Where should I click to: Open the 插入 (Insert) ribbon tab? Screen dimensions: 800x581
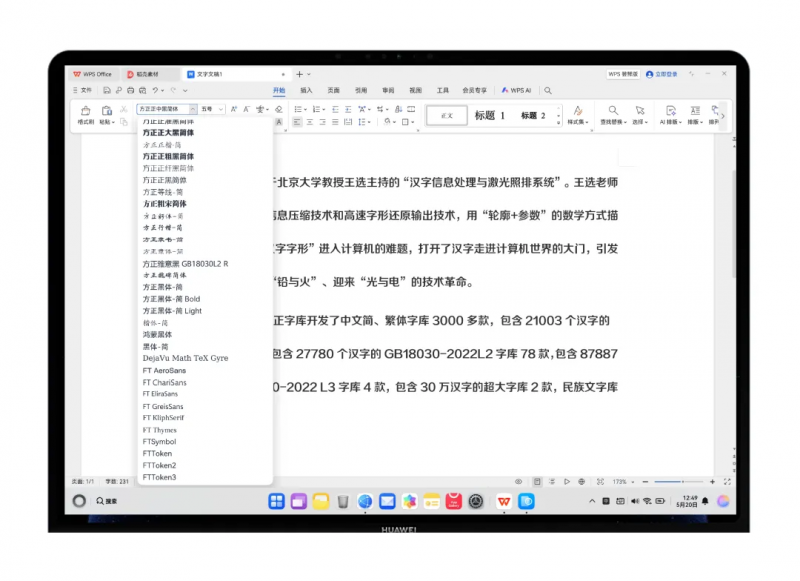tap(306, 90)
